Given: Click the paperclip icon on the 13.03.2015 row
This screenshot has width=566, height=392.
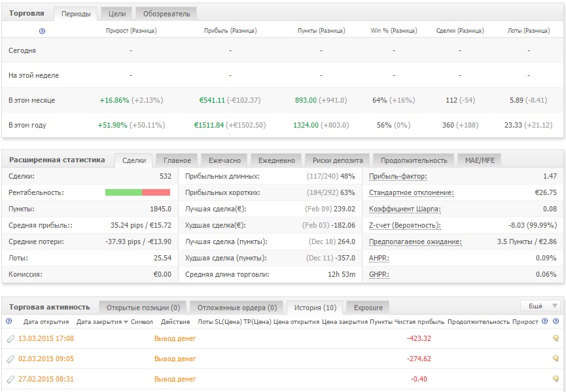Looking at the screenshot, I should [10, 339].
